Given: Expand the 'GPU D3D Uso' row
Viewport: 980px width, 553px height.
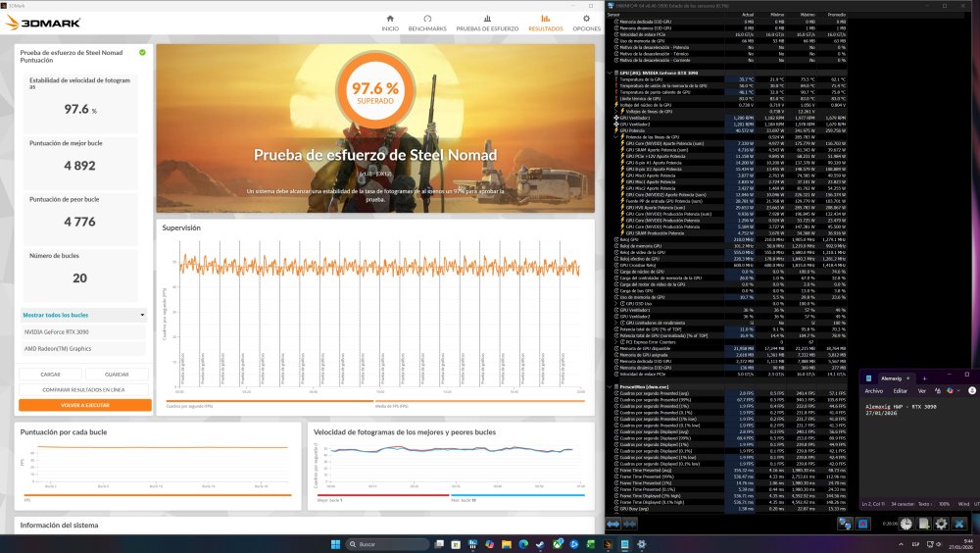Looking at the screenshot, I should (615, 303).
